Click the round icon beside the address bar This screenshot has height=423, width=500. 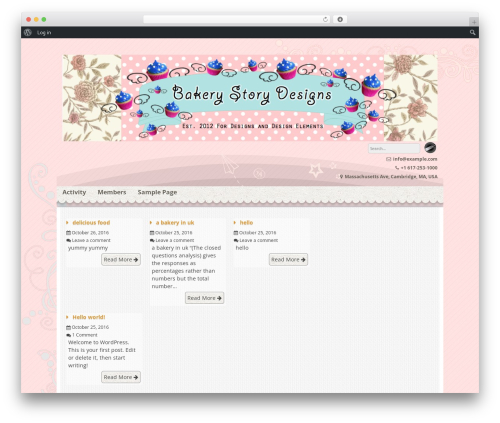(340, 20)
